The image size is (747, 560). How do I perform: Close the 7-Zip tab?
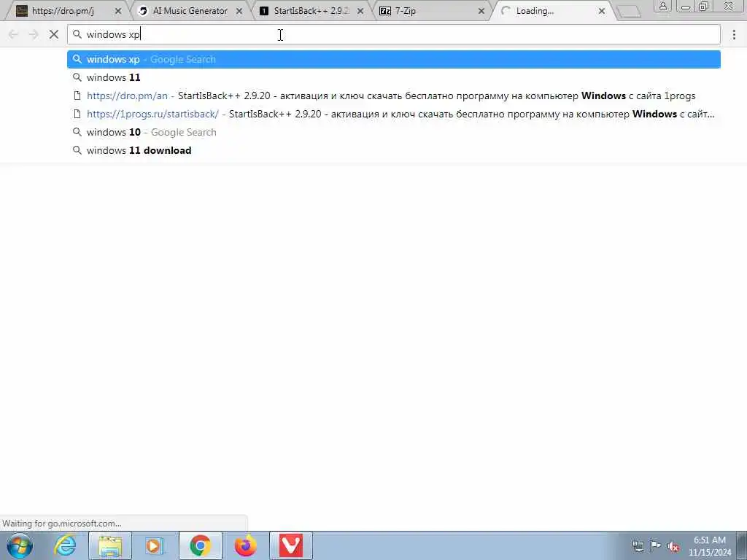(x=481, y=11)
